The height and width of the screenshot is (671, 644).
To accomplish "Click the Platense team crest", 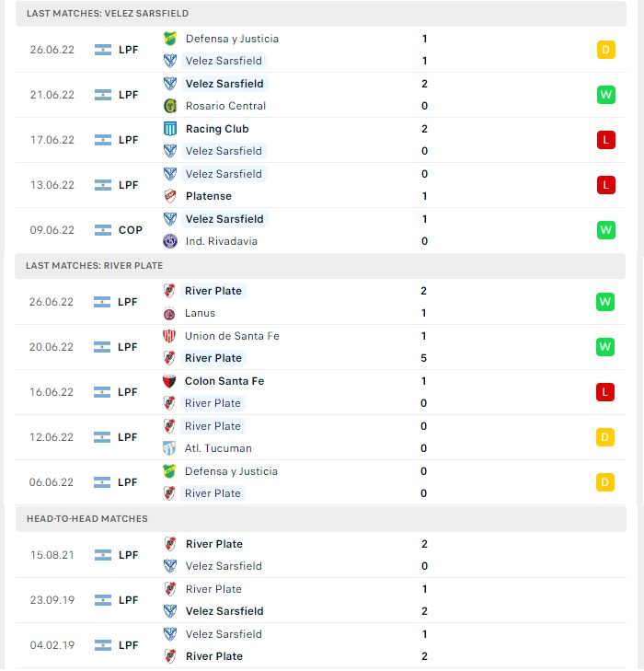I will 170,196.
